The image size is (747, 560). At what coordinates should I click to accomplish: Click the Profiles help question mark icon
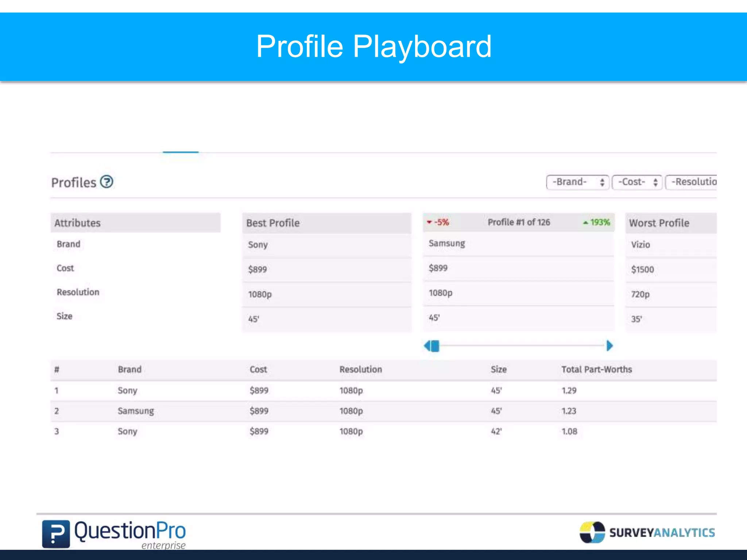[107, 182]
